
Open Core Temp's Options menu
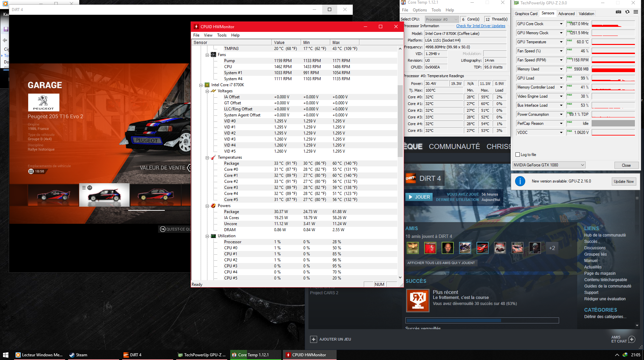(x=419, y=10)
